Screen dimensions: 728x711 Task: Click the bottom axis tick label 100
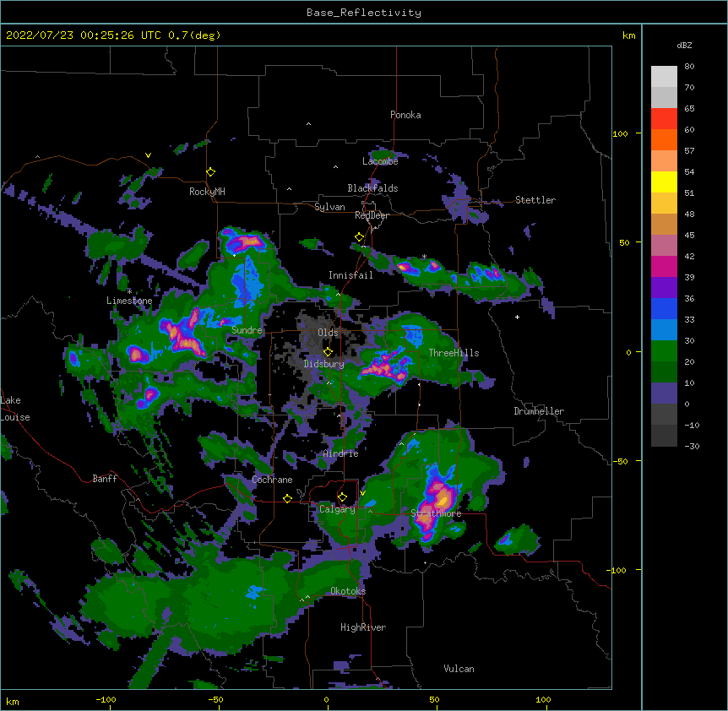coord(543,699)
